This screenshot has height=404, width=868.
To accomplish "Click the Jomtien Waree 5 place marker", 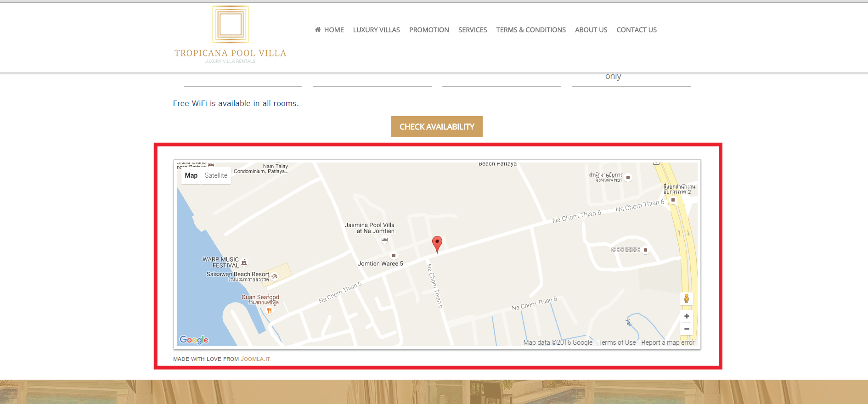I will pyautogui.click(x=394, y=255).
